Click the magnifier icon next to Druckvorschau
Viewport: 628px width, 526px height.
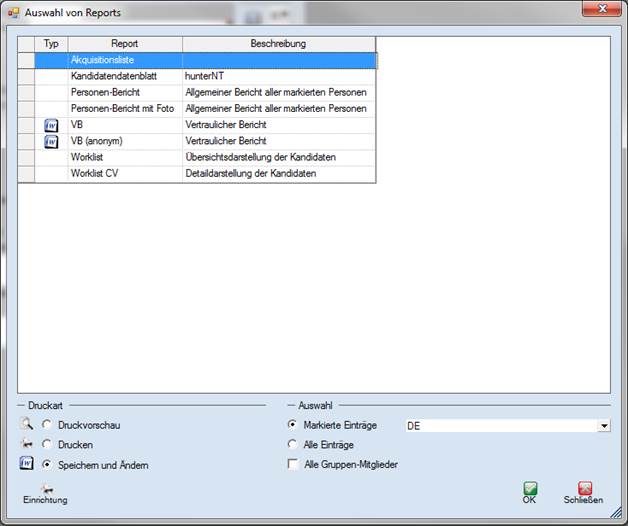pos(27,425)
